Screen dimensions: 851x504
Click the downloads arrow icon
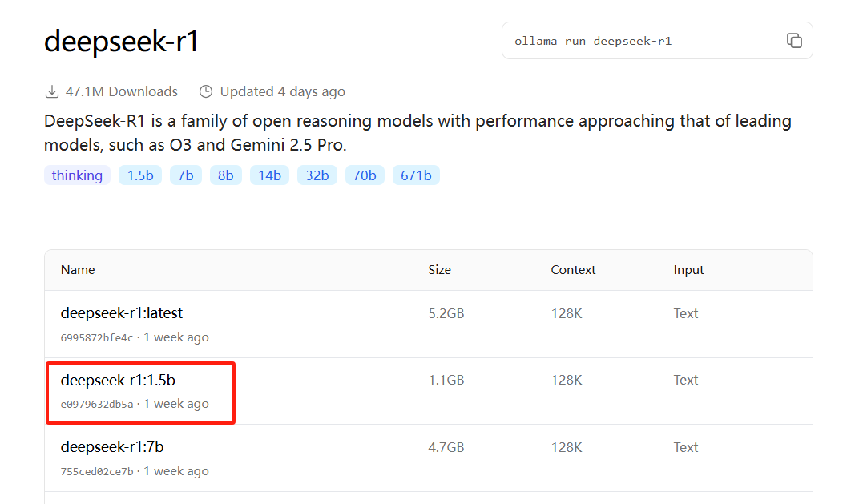coord(51,91)
